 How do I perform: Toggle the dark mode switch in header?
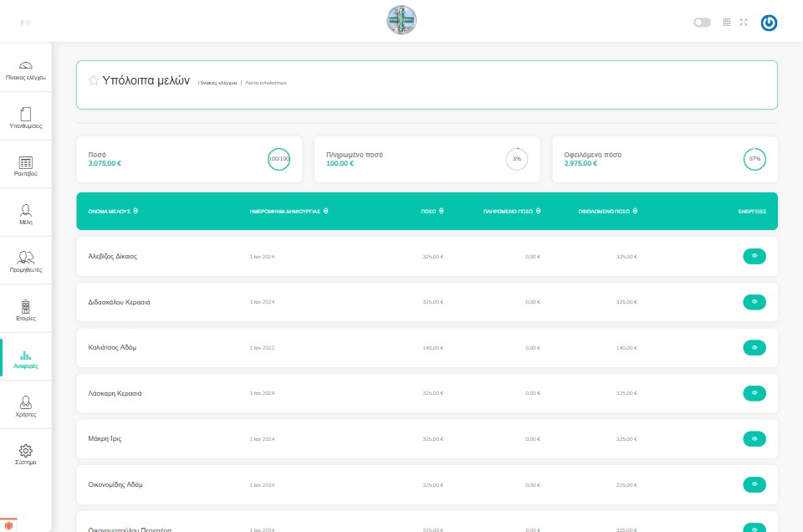702,23
